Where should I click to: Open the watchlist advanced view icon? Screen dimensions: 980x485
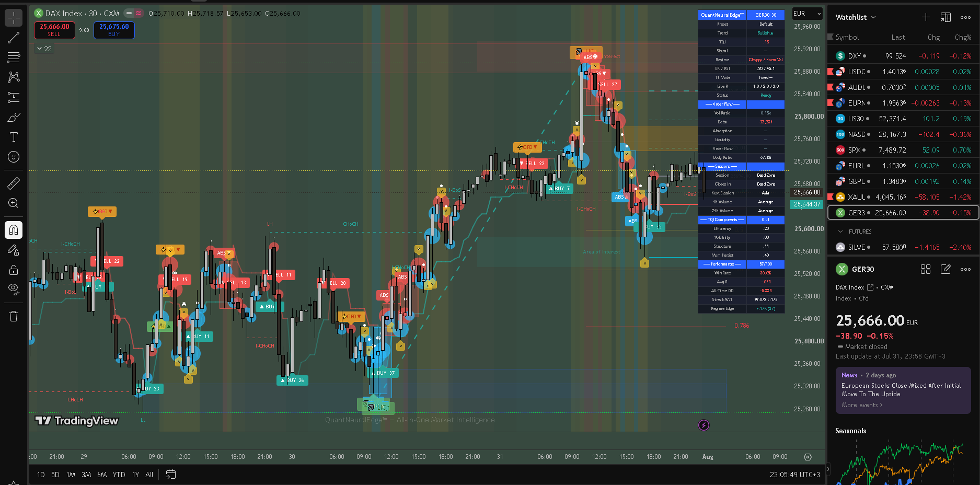click(946, 17)
